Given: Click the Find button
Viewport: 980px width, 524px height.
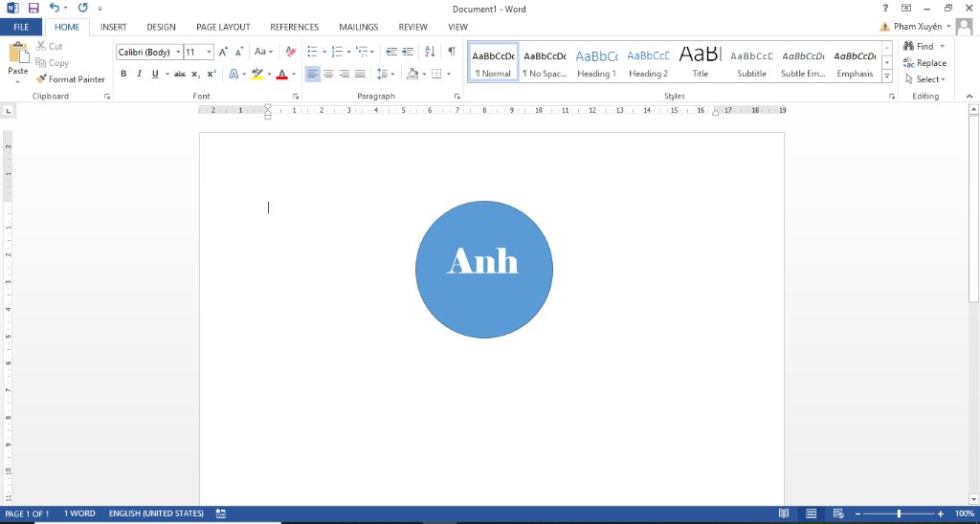Looking at the screenshot, I should pos(919,46).
